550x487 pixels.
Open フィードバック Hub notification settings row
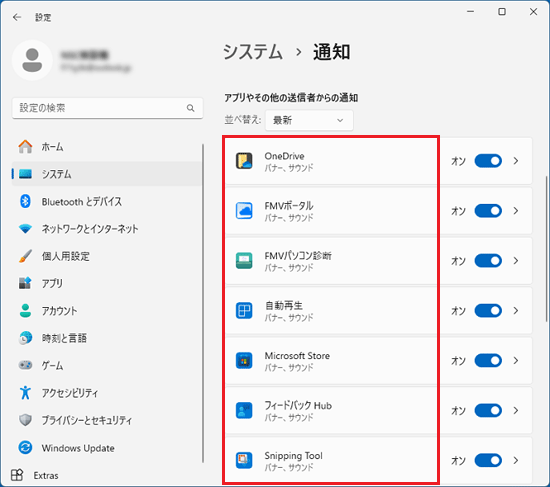tap(378, 411)
